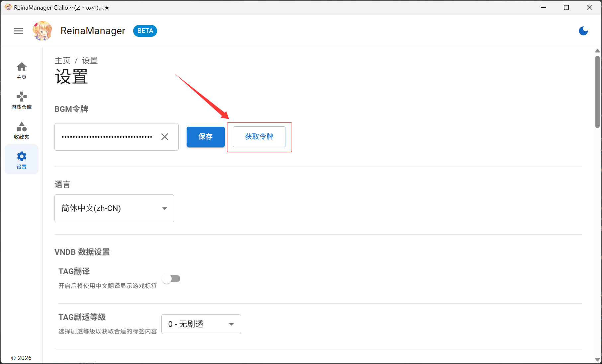The image size is (602, 364).
Task: Enable the TAG翻译 toggle switch
Action: 171,279
